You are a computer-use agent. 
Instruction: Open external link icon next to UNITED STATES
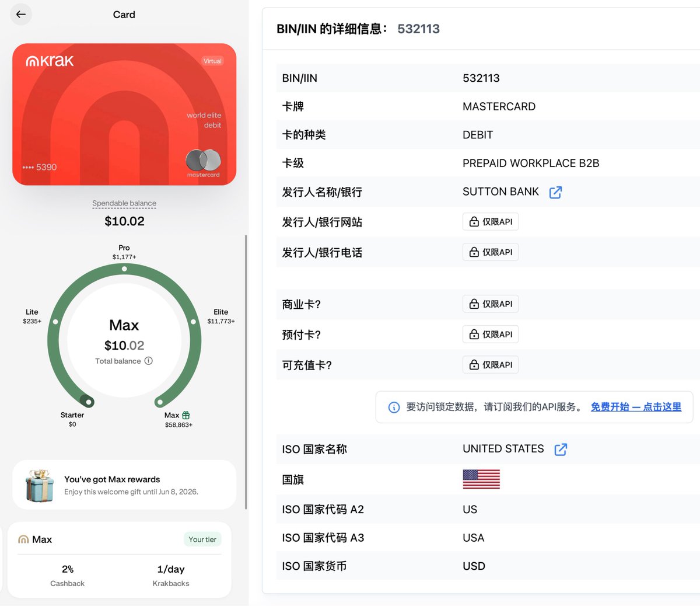[x=561, y=449]
